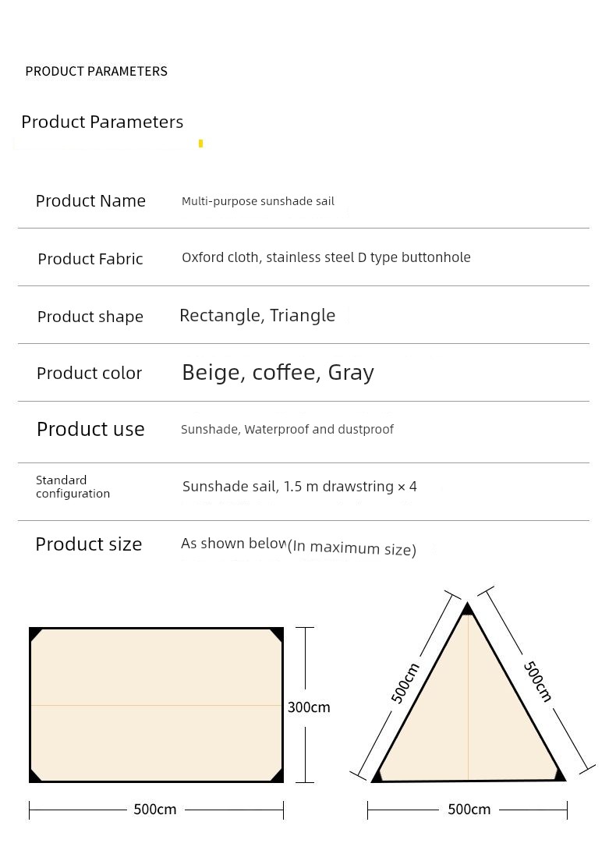This screenshot has width=616, height=861.
Task: Click the 500cm label under the triangle
Action: click(x=469, y=810)
